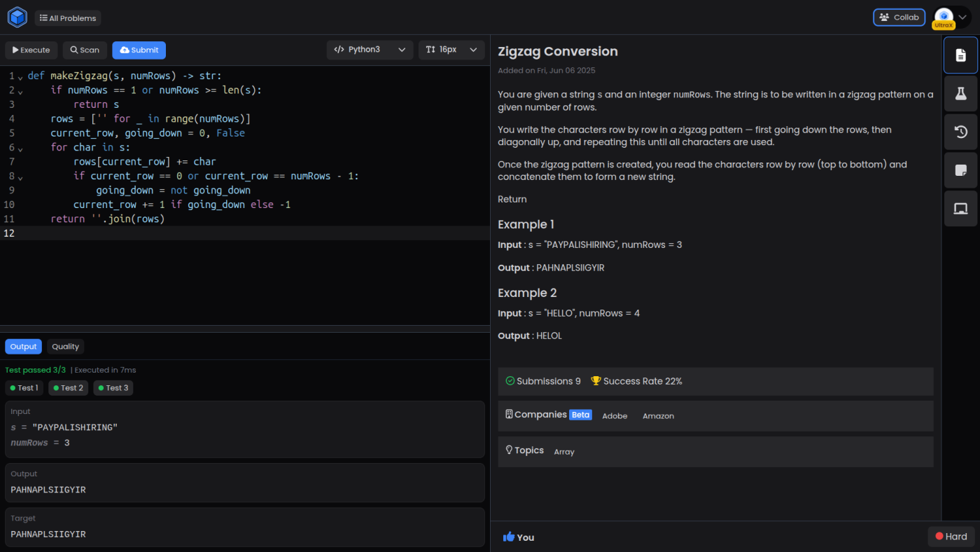The height and width of the screenshot is (552, 980).
Task: Select the Test 2 result
Action: point(68,388)
